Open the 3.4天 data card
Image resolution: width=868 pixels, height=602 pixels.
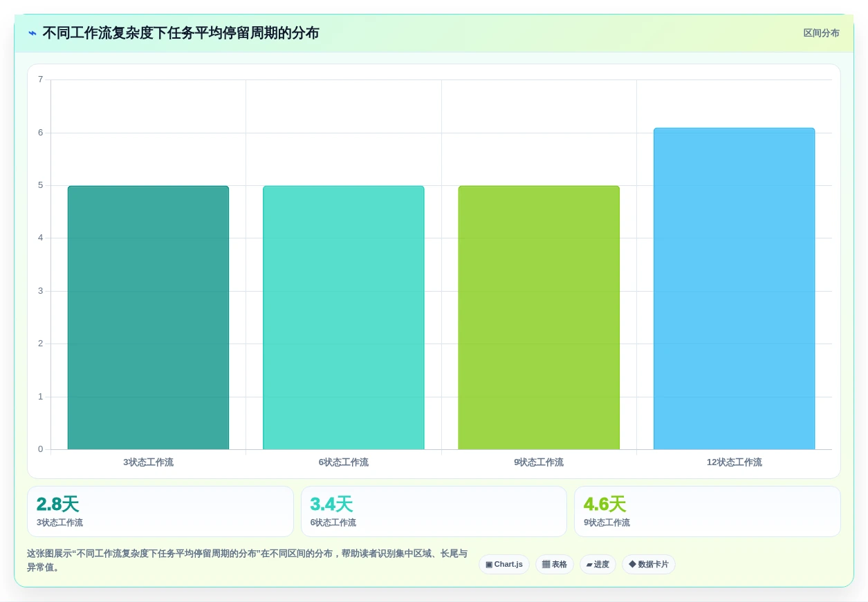pyautogui.click(x=434, y=511)
